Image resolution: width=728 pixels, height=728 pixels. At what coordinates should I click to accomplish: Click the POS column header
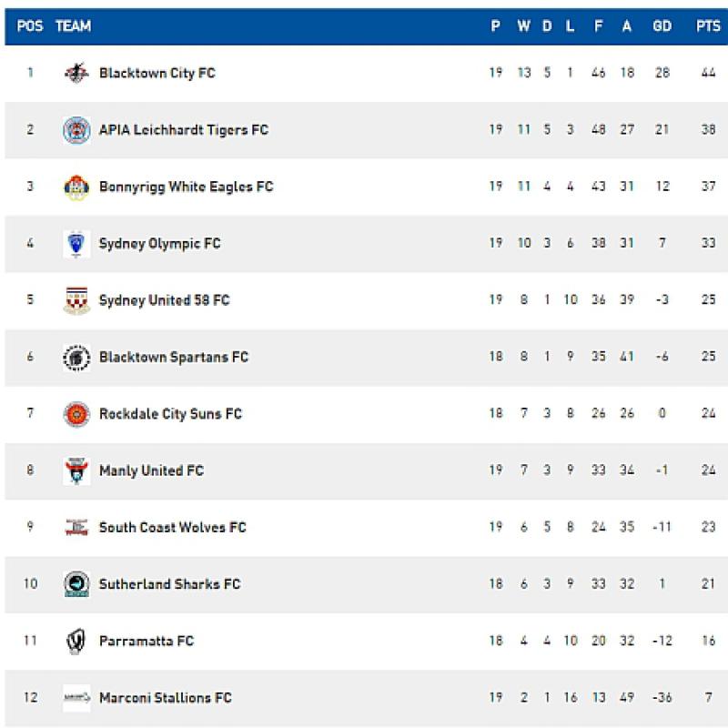[30, 26]
